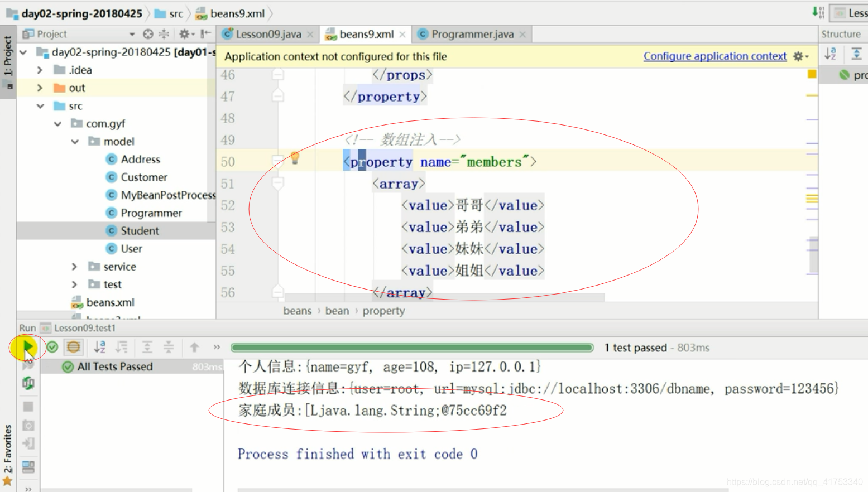The height and width of the screenshot is (492, 868).
Task: Toggle show passed tests filter
Action: [x=52, y=348]
